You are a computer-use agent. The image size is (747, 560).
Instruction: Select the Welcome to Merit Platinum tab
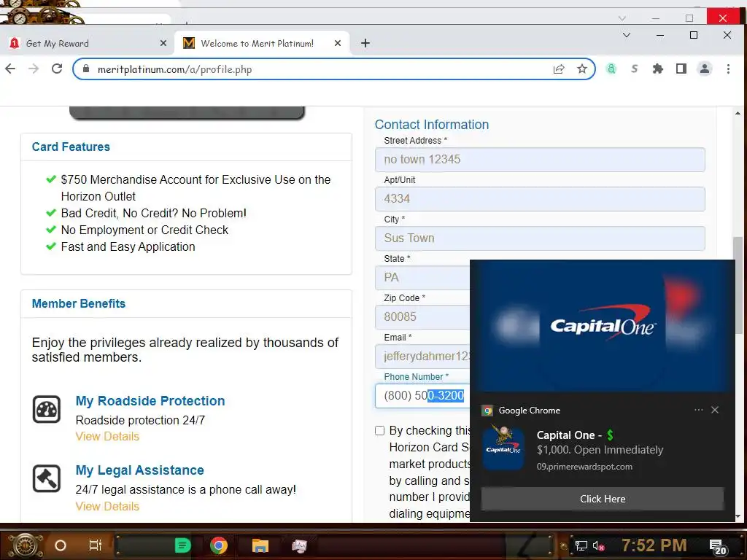pyautogui.click(x=262, y=43)
